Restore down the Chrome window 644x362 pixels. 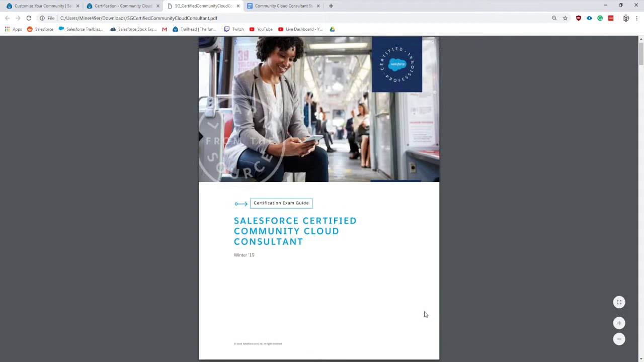pos(621,5)
